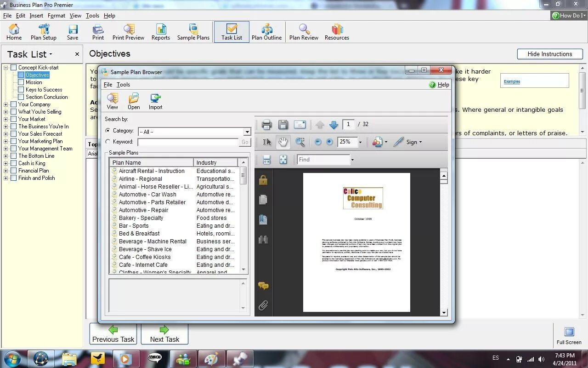The width and height of the screenshot is (588, 368).
Task: Open Resources from toolbar
Action: click(x=337, y=32)
